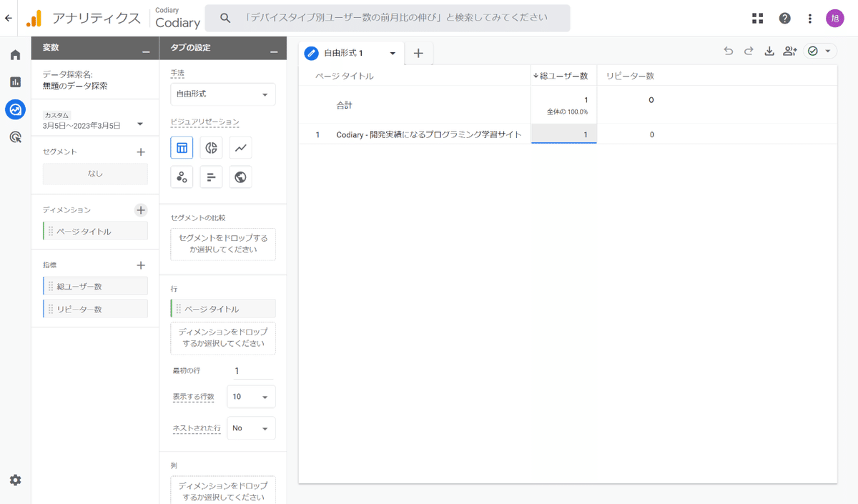This screenshot has width=858, height=504.
Task: Click the back arrow beside Analytics logo
Action: [x=9, y=18]
